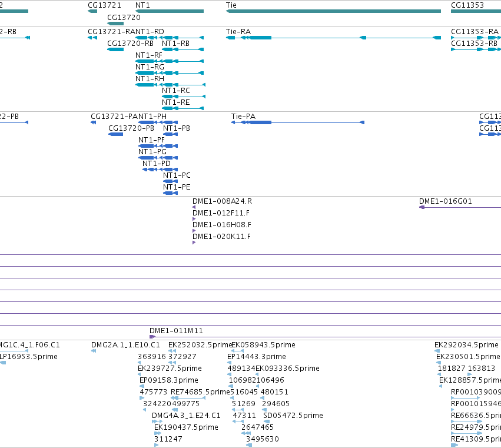Select the Tie gene bar
Viewport: 501px width, 448px height.
point(333,11)
